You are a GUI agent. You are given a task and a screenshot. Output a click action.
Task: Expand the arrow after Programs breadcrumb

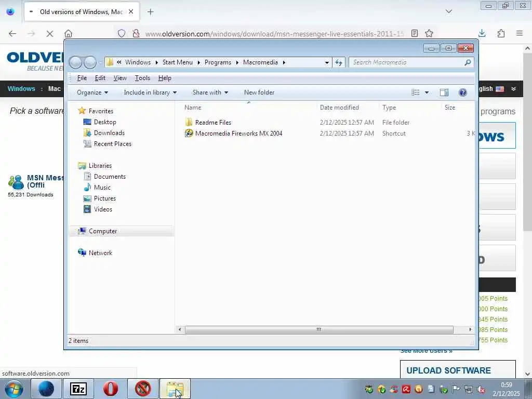[x=237, y=62]
